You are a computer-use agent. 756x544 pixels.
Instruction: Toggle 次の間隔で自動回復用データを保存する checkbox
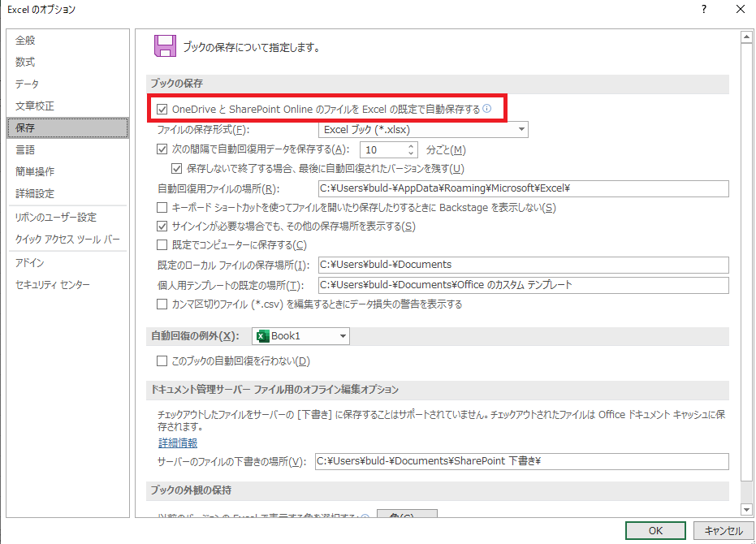coord(162,149)
